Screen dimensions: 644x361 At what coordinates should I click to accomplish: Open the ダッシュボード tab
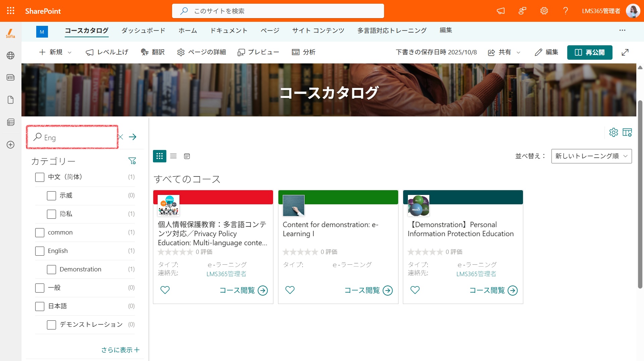coord(143,31)
